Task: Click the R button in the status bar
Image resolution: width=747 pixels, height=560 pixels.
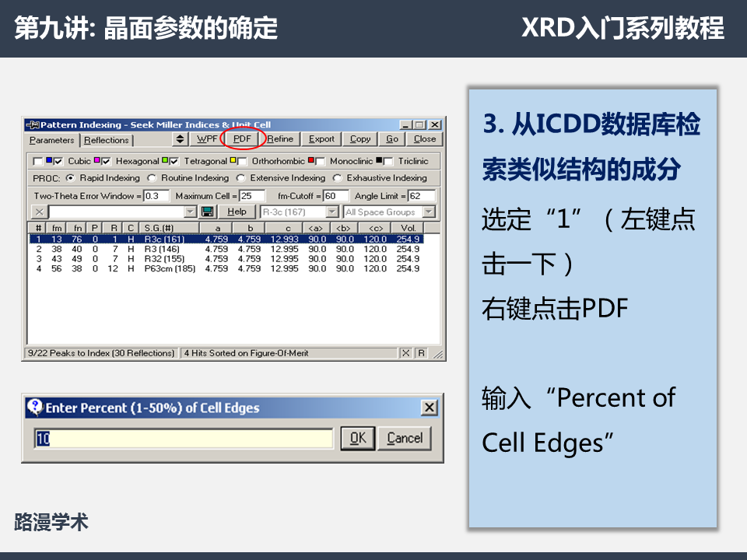Action: tap(421, 353)
